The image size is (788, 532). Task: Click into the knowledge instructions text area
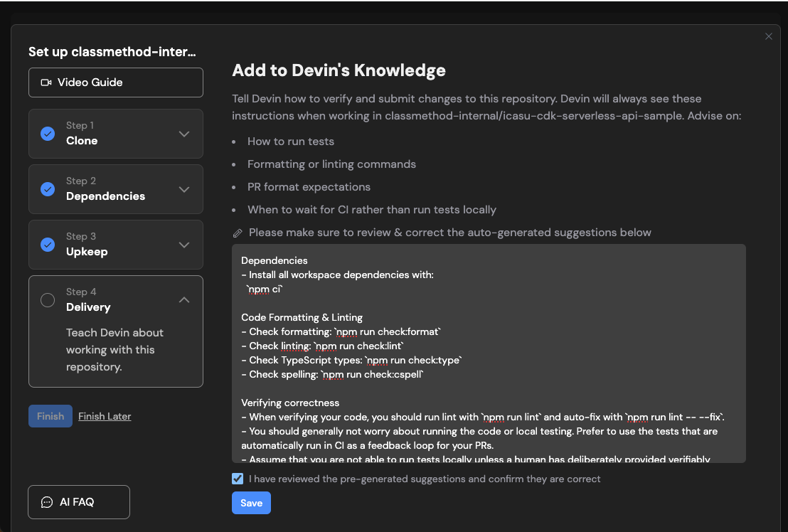[x=489, y=353]
